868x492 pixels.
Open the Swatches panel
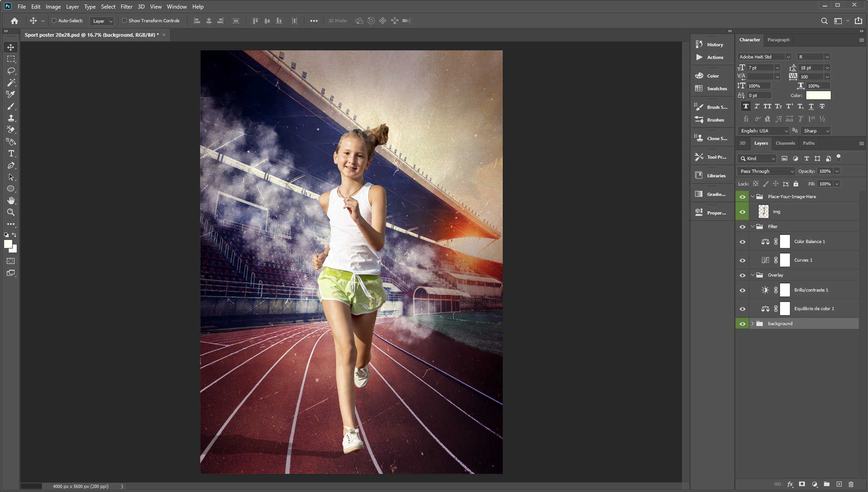point(712,89)
